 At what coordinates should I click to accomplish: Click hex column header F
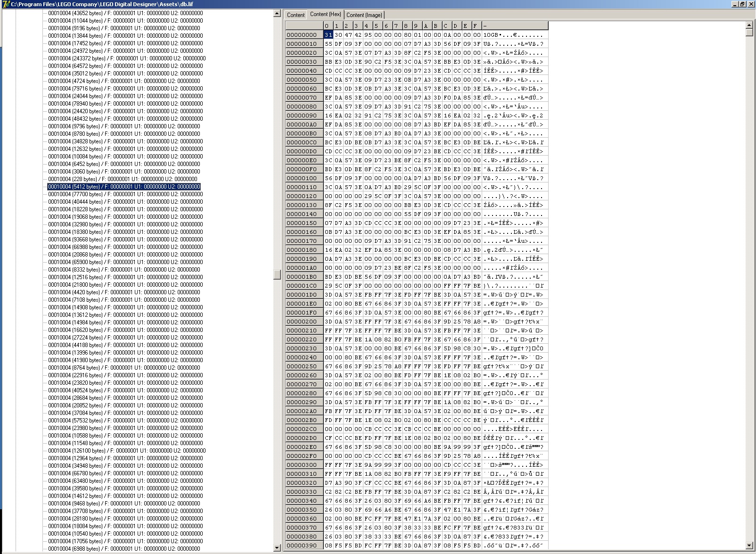tap(477, 26)
